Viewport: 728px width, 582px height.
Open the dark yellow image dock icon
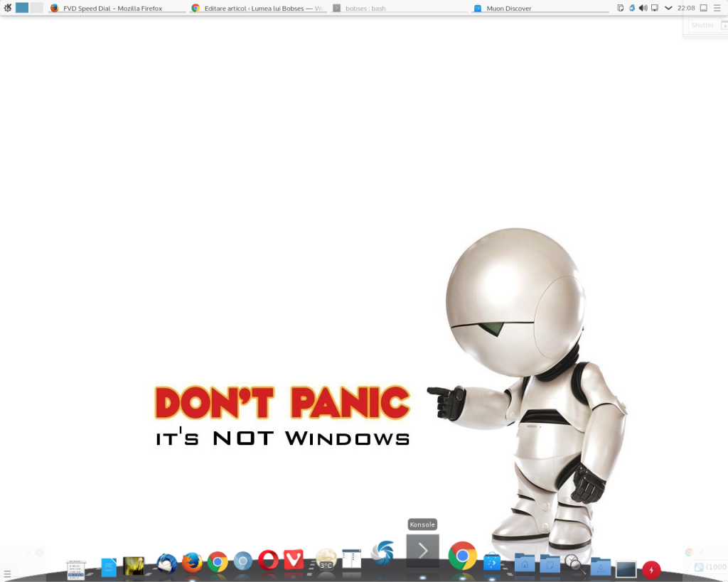pyautogui.click(x=134, y=566)
